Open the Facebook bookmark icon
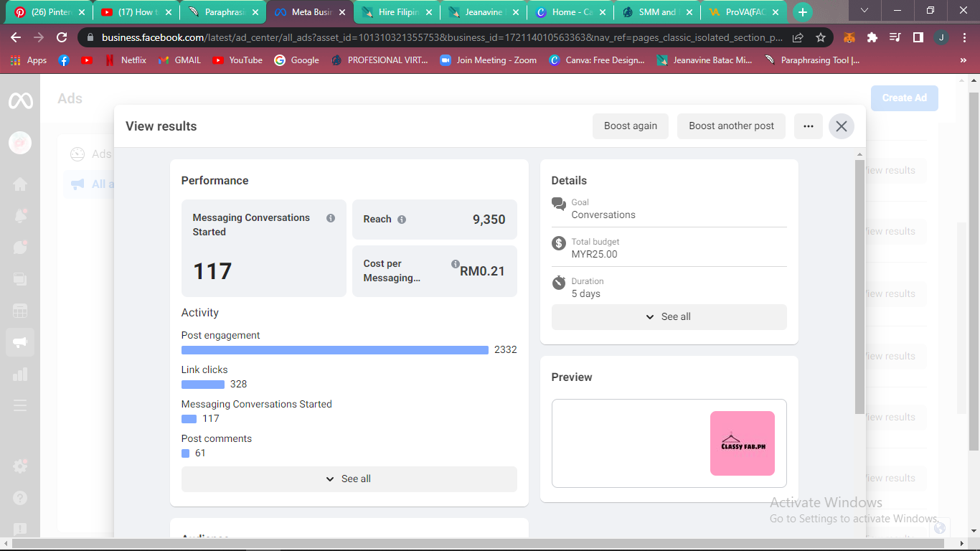The image size is (980, 551). pyautogui.click(x=64, y=60)
